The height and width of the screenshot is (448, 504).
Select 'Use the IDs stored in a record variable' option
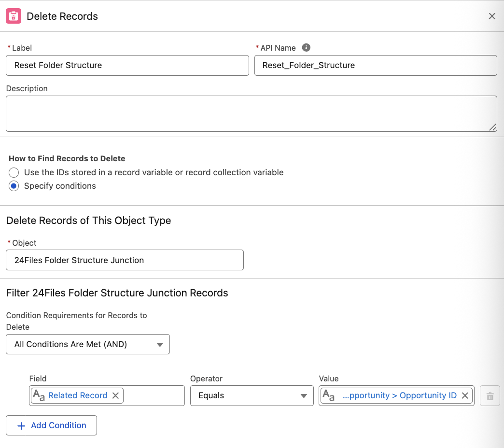[14, 172]
